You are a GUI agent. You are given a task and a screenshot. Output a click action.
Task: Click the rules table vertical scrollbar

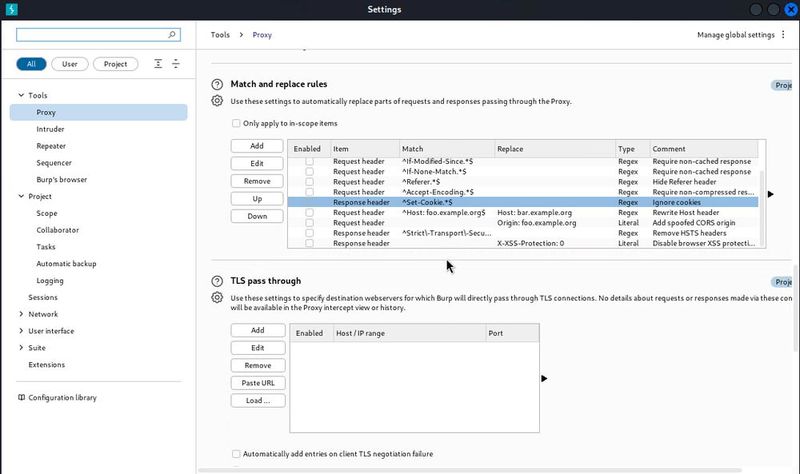(762, 209)
